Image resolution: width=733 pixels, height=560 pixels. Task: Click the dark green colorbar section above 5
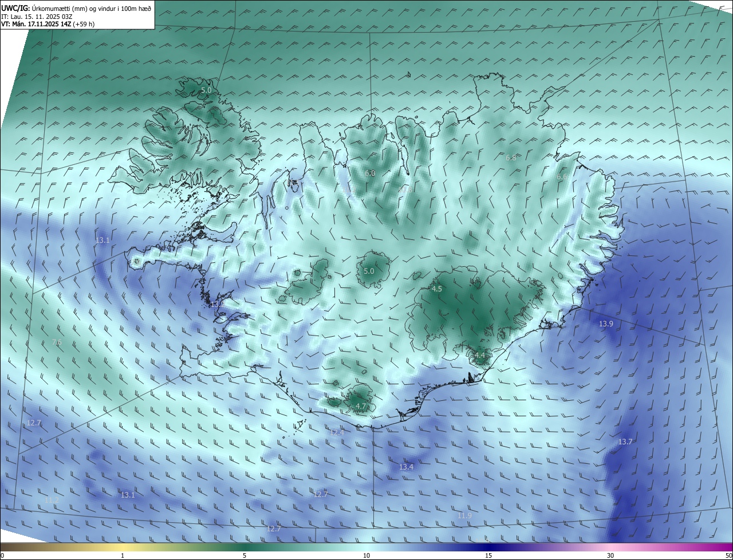point(245,547)
